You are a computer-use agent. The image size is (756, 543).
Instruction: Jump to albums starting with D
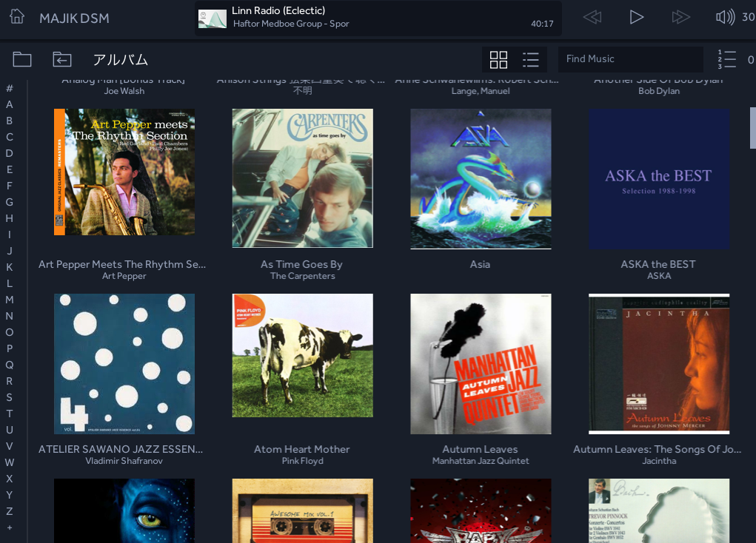coord(10,153)
